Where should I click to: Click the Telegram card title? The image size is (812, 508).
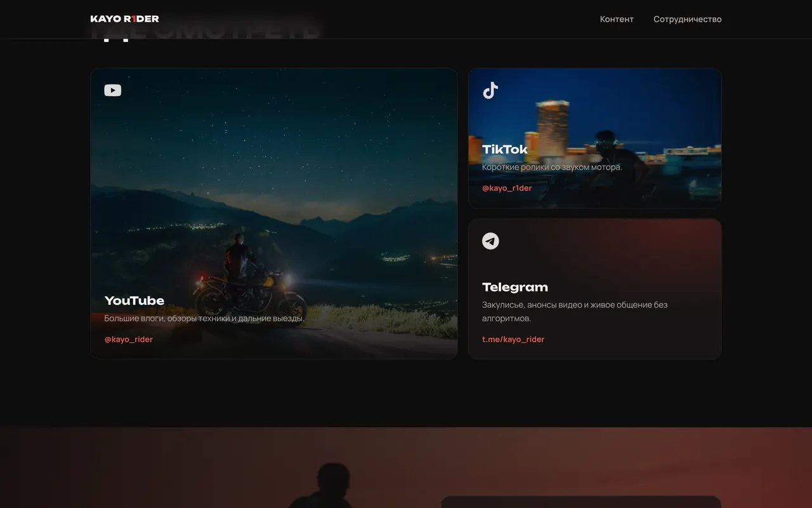515,288
